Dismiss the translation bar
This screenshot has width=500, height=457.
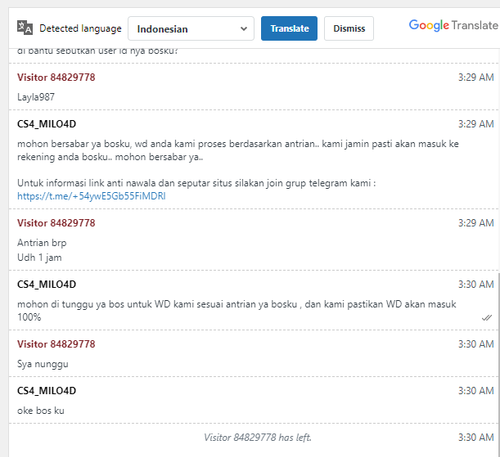pos(349,29)
